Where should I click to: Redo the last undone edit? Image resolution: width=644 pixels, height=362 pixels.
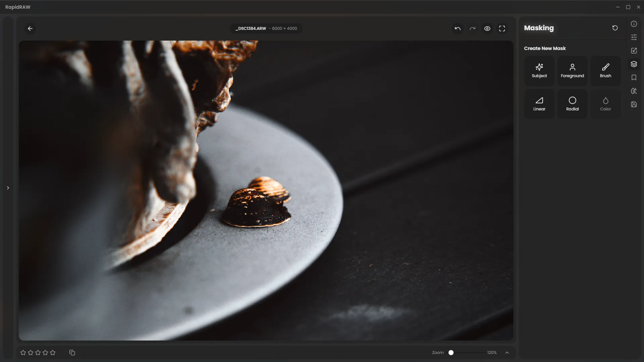pos(473,29)
